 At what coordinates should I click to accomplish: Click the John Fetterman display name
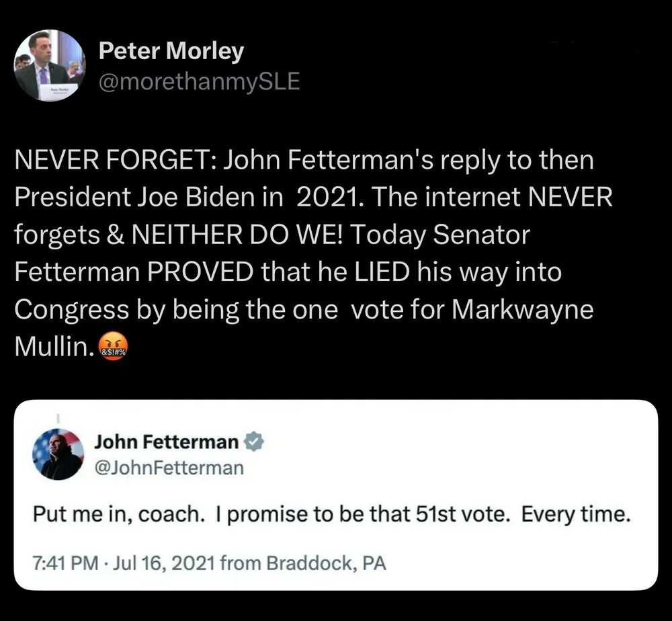click(166, 442)
